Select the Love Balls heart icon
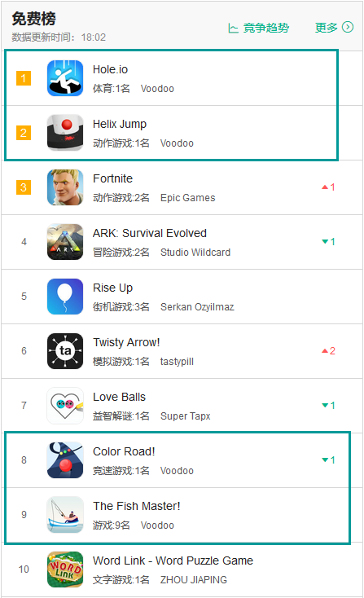The height and width of the screenshot is (598, 364). coord(65,406)
